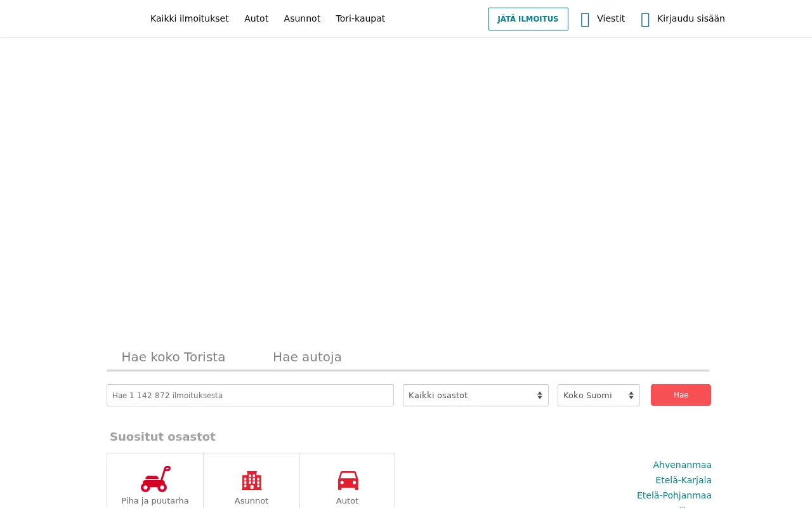Open Kaikki ilmoitukset in the top menu
Screen dimensions: 812x508
(x=190, y=18)
